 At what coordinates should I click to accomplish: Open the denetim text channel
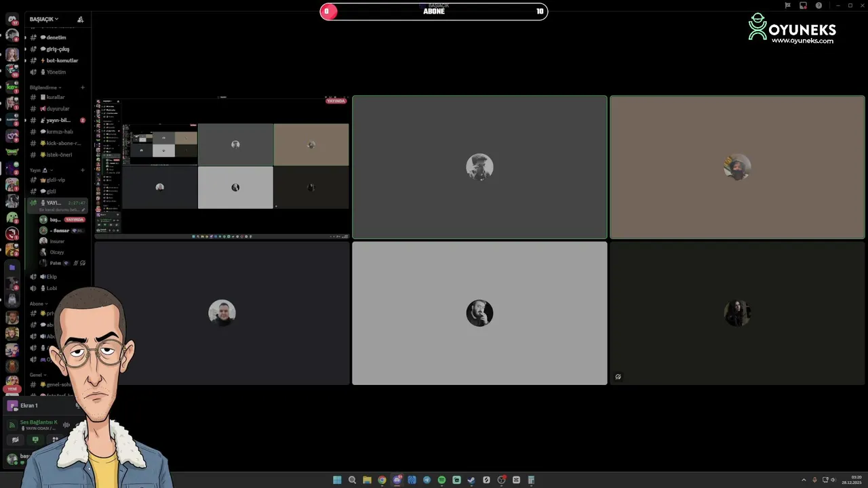(x=56, y=37)
